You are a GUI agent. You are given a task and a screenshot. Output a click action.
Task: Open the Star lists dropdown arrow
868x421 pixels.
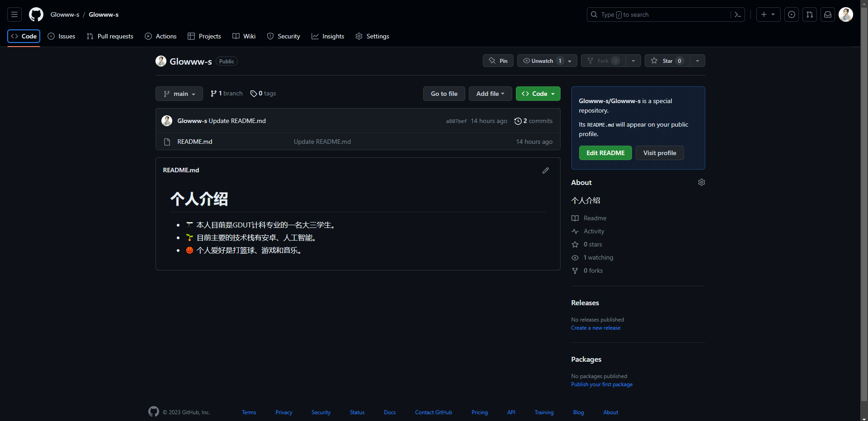point(698,61)
